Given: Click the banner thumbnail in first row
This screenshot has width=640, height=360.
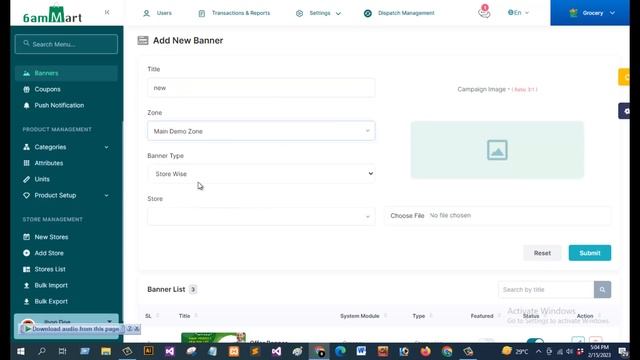Looking at the screenshot, I should tap(213, 338).
